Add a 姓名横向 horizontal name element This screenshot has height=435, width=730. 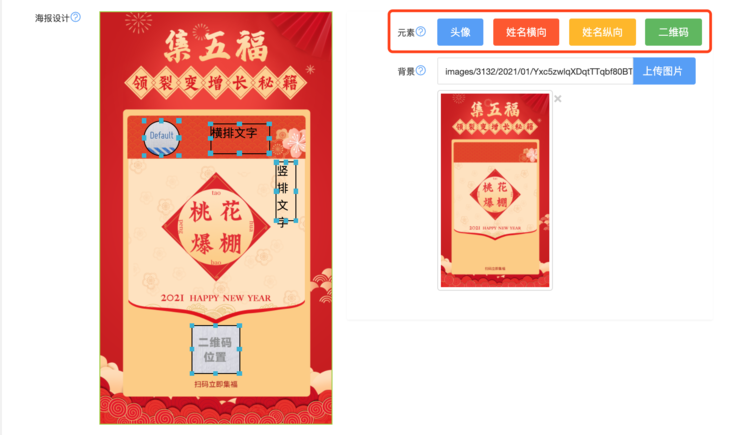[526, 32]
